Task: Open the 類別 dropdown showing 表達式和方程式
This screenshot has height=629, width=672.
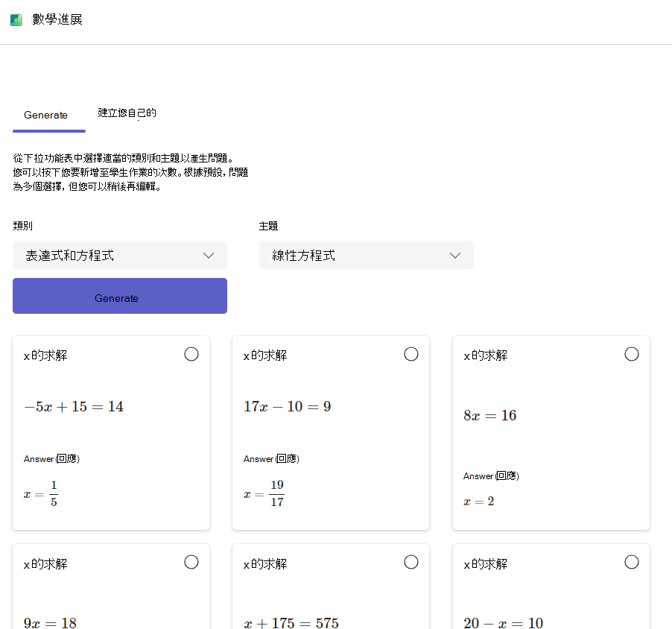Action: [119, 255]
